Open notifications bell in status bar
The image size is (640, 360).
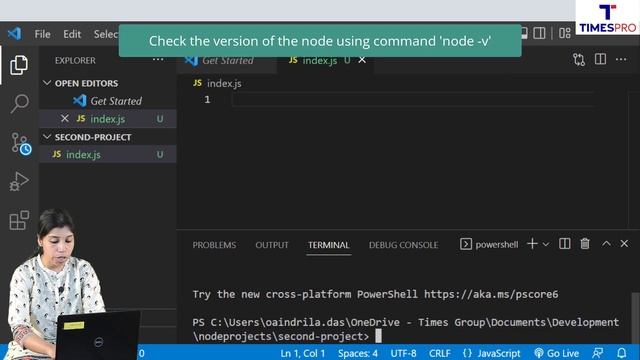(x=621, y=353)
